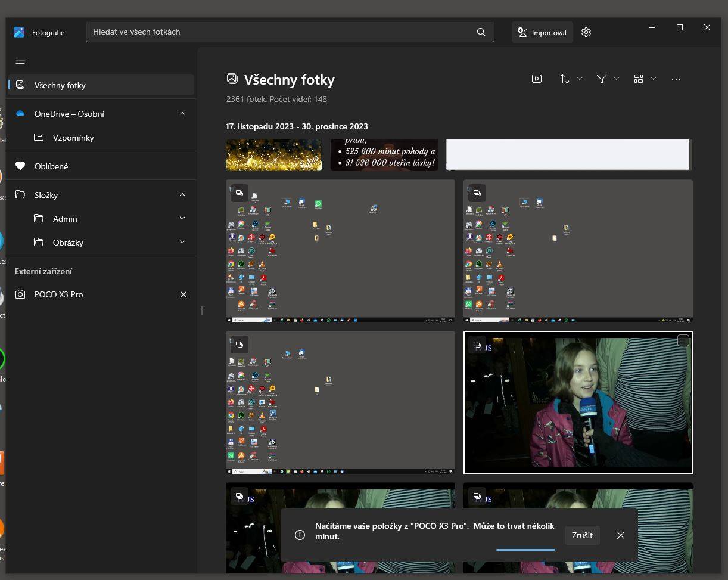Open the layout size dropdown chevron
The width and height of the screenshot is (728, 580).
[x=654, y=79]
